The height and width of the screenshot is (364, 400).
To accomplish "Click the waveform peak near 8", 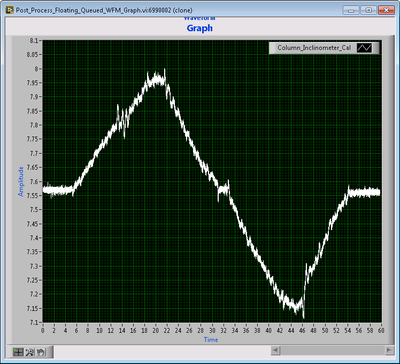I will (x=164, y=69).
